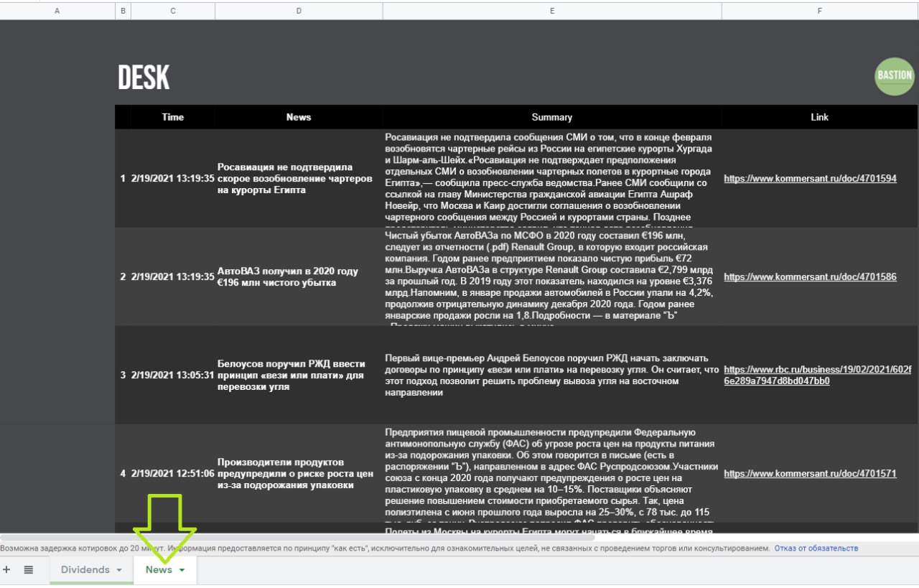The image size is (919, 588).
Task: Click the green BASTION logo
Action: point(895,76)
